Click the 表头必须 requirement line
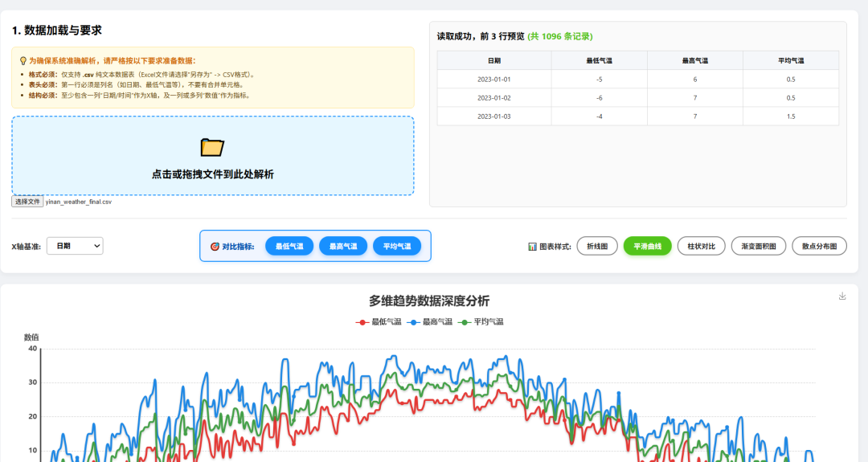 (137, 84)
